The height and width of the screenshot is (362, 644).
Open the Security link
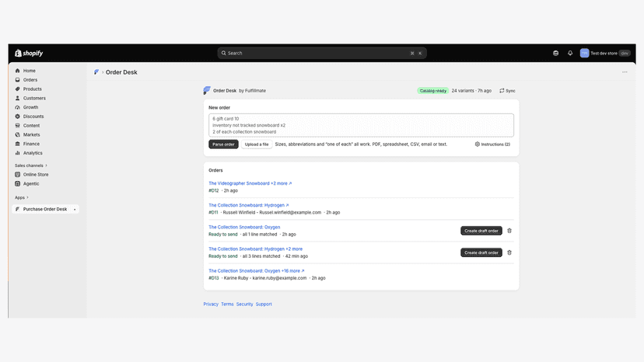[244, 305]
